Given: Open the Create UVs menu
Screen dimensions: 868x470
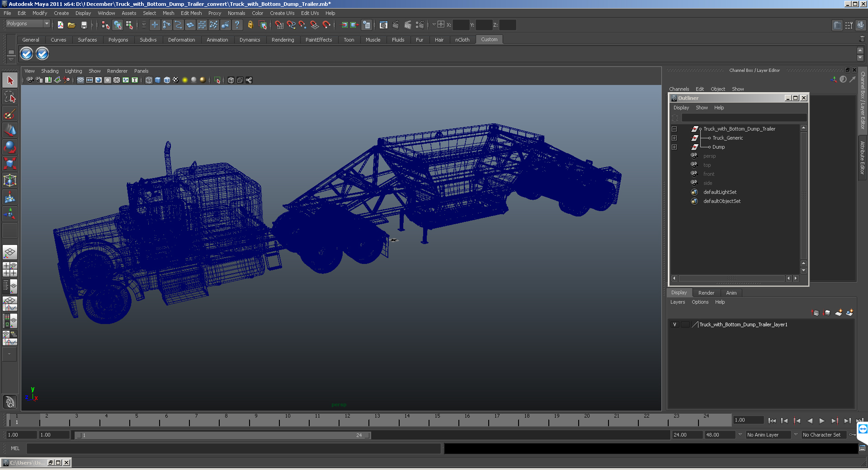Looking at the screenshot, I should coord(282,13).
